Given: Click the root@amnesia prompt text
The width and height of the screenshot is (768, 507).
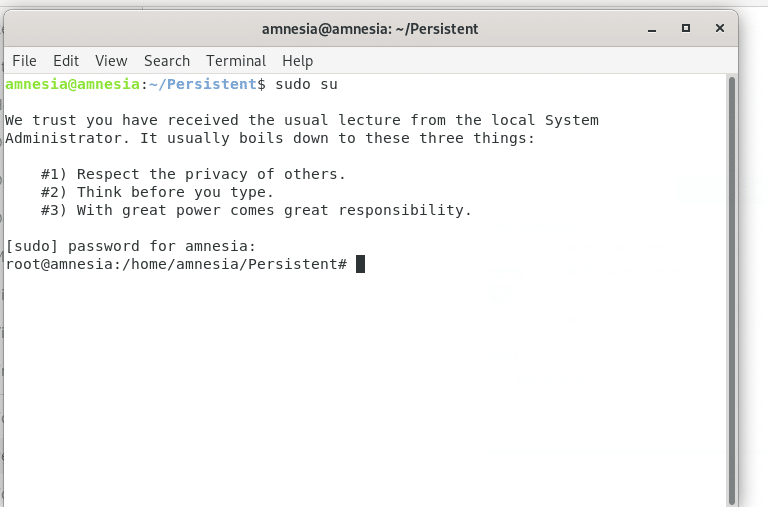Looking at the screenshot, I should tap(176, 264).
